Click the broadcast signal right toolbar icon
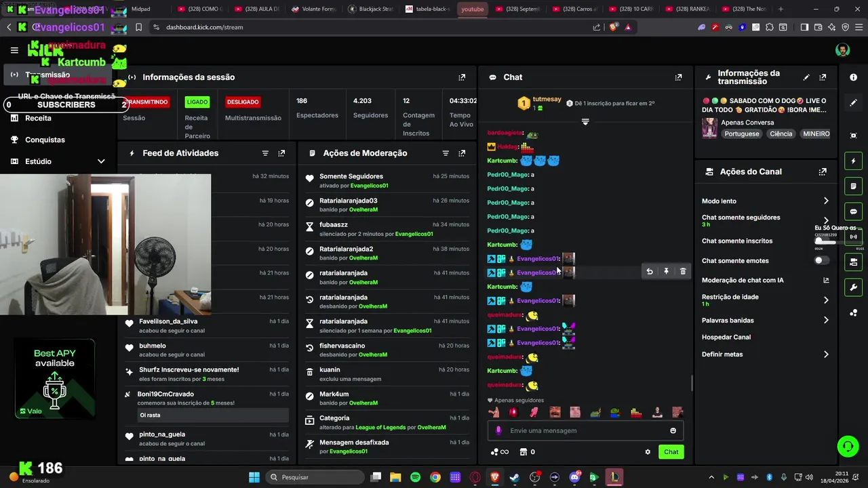868x488 pixels. point(853,237)
